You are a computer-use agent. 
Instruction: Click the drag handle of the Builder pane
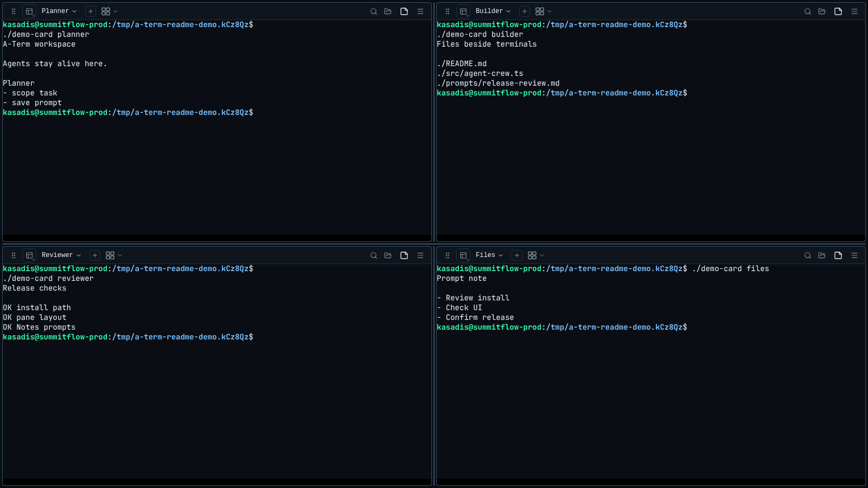448,11
